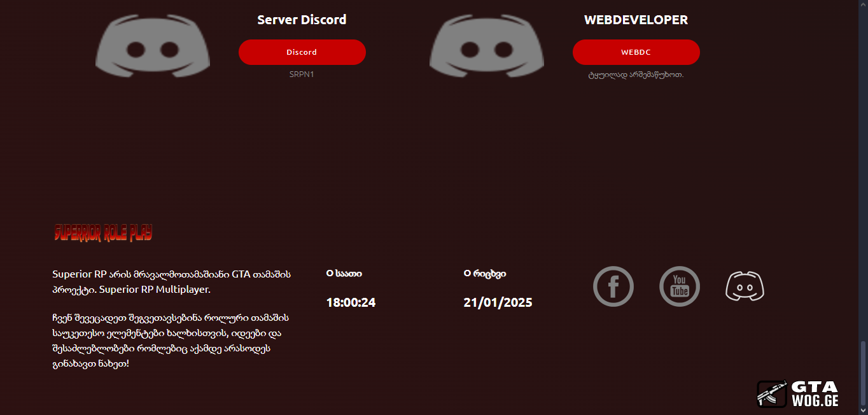Click the vertical scrollbar thumb
868x415 pixels.
[x=863, y=372]
